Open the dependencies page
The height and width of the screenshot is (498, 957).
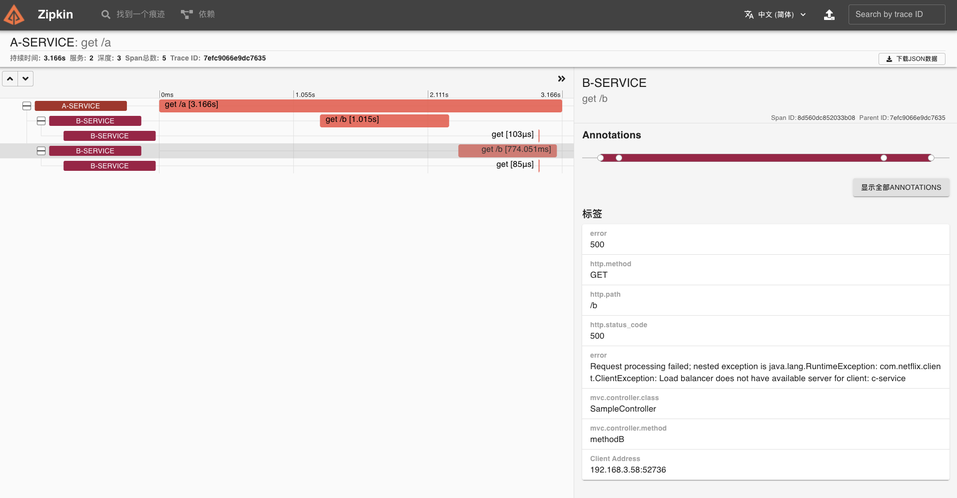tap(198, 14)
